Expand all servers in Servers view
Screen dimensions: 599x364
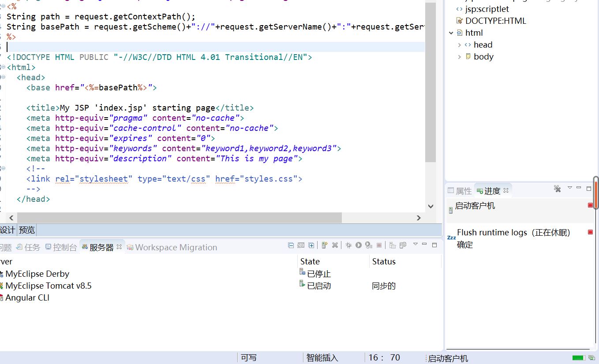pos(311,245)
